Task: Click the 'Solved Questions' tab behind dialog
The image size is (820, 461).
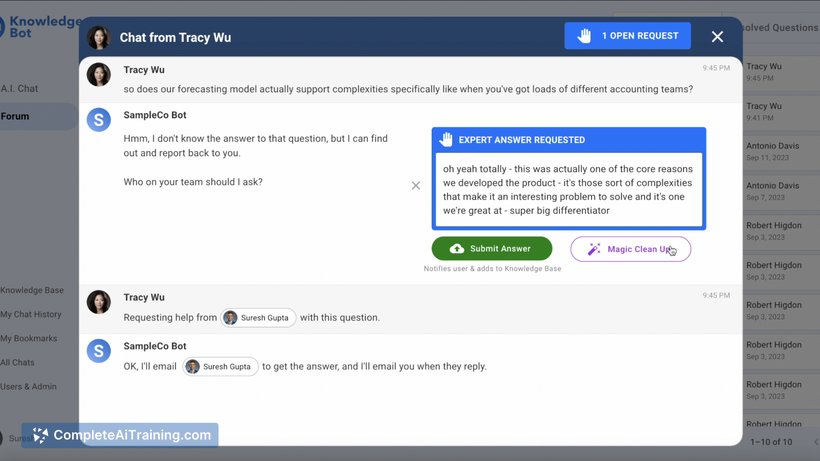Action: point(779,28)
